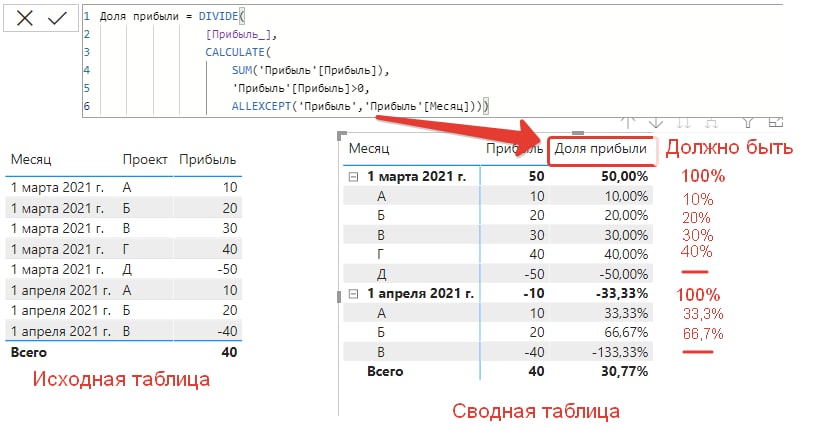Click line number 5 in formula editor
823x436 pixels.
pos(87,88)
